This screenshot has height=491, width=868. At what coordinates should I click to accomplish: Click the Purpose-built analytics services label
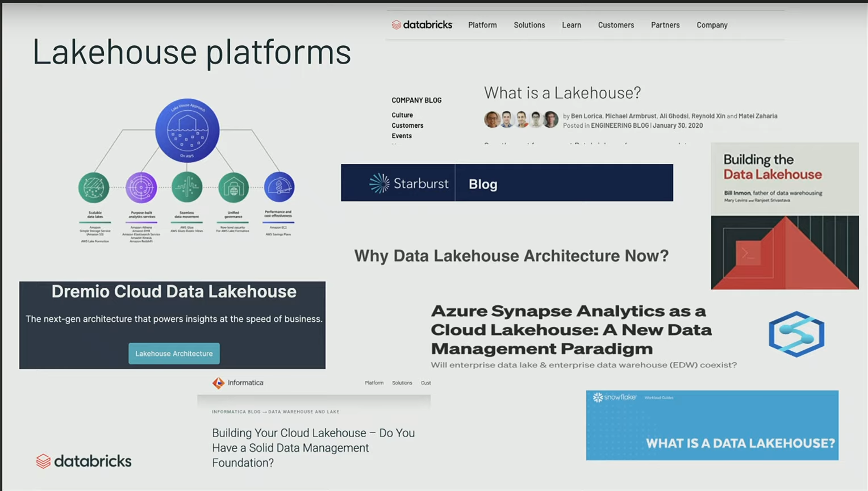click(x=141, y=215)
